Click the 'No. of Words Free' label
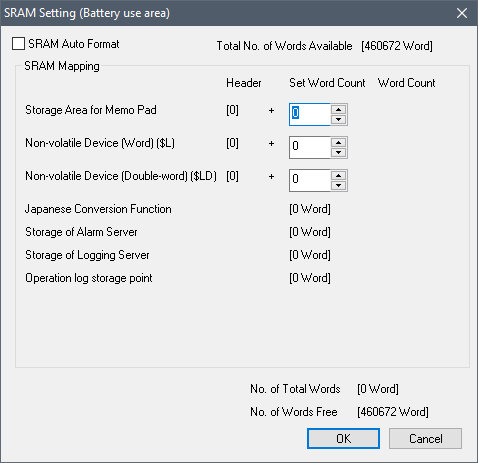The image size is (478, 463). pos(294,412)
